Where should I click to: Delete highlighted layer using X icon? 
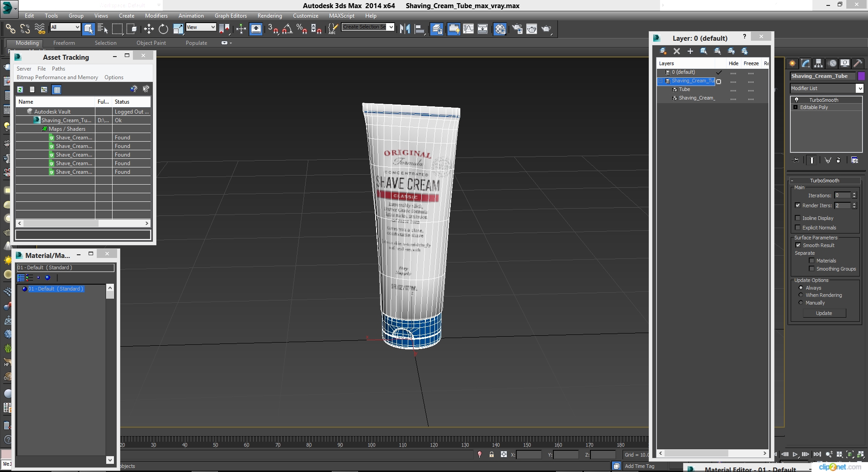[x=677, y=51]
